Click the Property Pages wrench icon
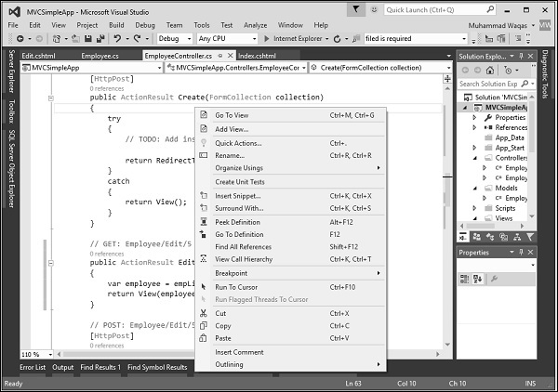Viewport: 558px width, 392px height. pyautogui.click(x=495, y=277)
